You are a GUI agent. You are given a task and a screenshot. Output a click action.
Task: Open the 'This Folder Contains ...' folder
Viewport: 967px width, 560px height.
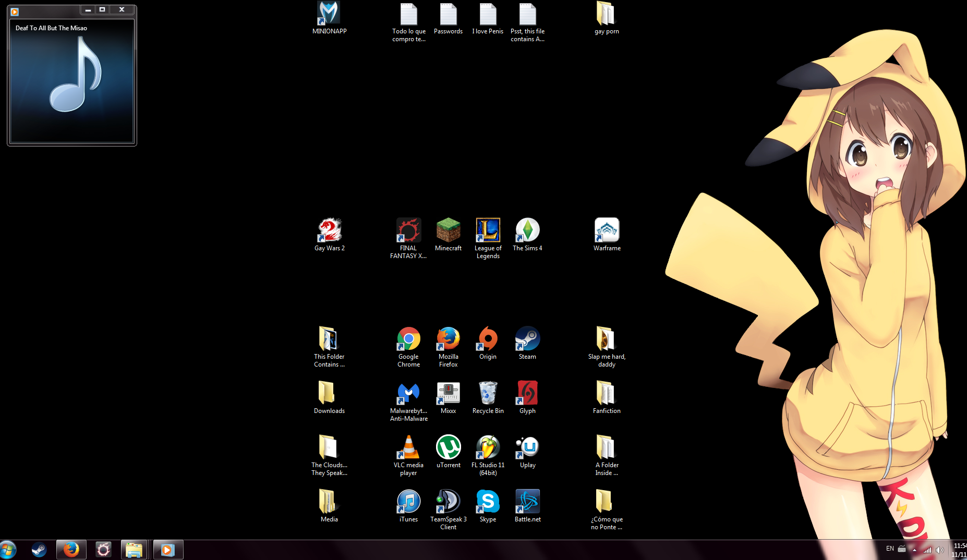(329, 347)
